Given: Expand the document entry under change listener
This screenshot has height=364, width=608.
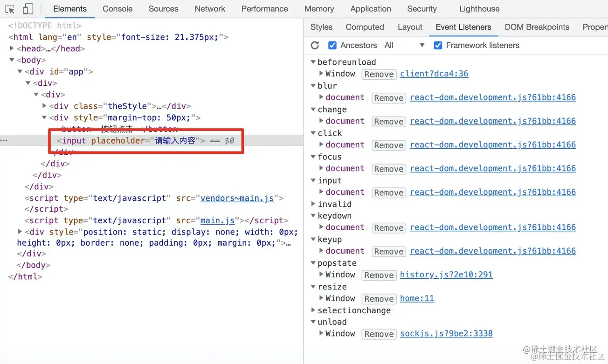Looking at the screenshot, I should click(322, 121).
